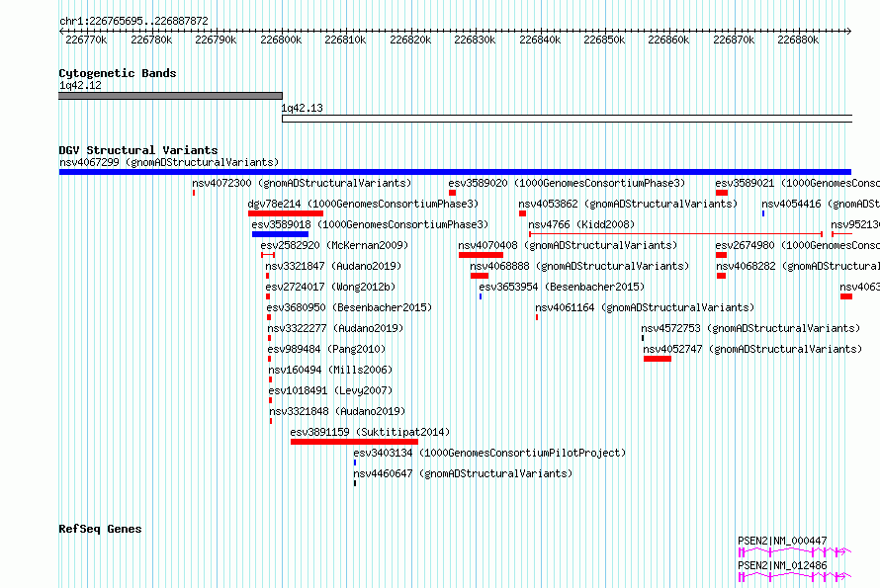Open esv3589020 1000 Genomes variant label
This screenshot has width=880, height=588.
pos(567,183)
